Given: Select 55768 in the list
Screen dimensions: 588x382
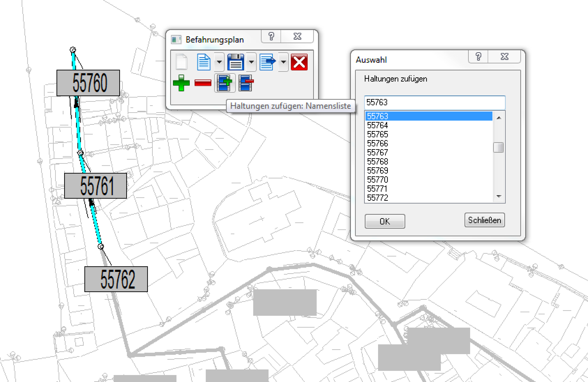Looking at the screenshot, I should point(429,162).
